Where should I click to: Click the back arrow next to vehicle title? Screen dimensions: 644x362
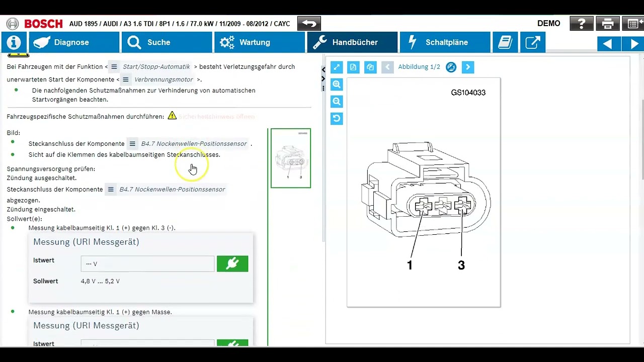coord(309,24)
